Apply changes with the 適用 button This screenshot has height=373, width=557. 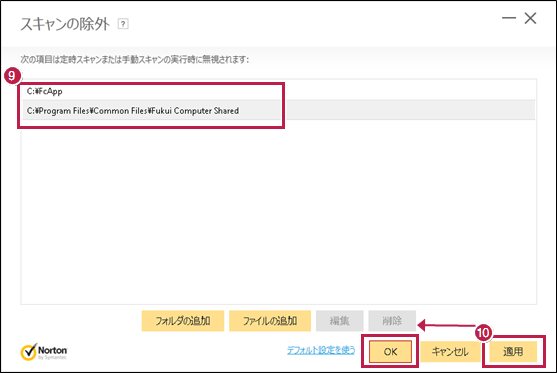(x=513, y=352)
